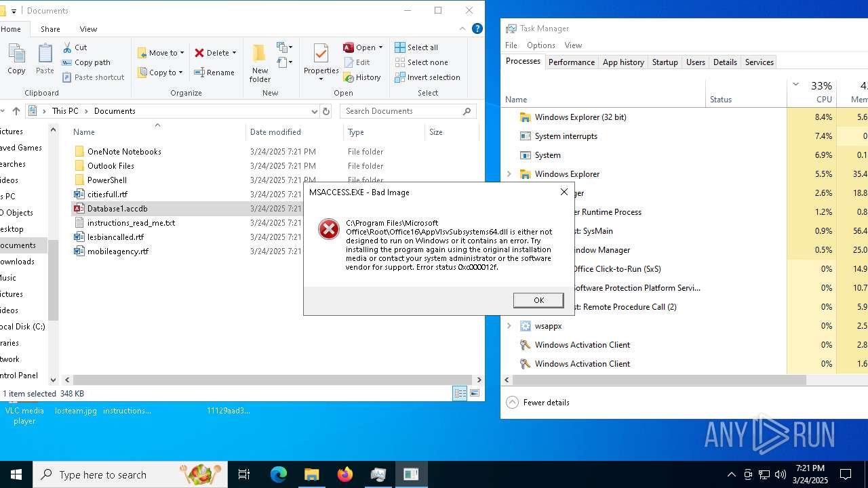Click the Paste icon in Clipboard group

pos(45,54)
